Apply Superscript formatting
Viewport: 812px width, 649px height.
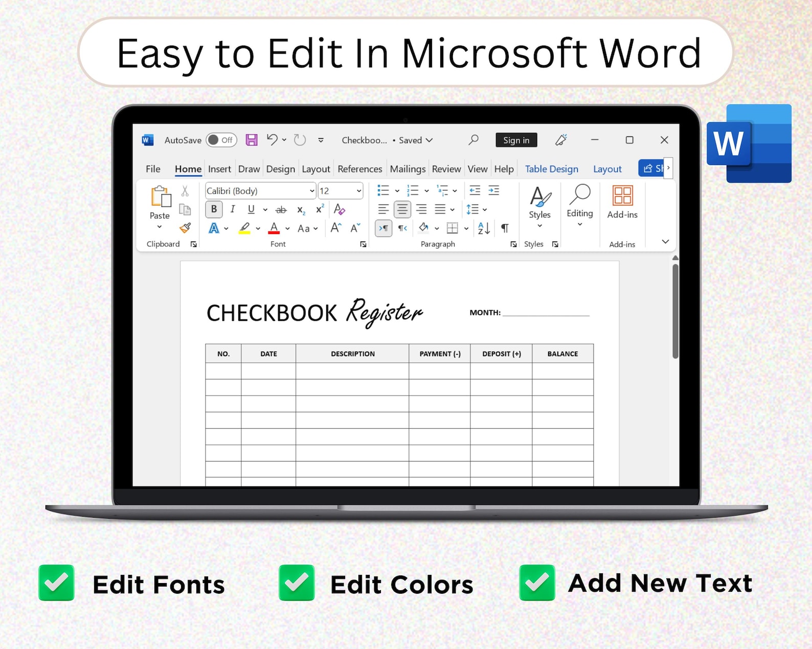[320, 209]
